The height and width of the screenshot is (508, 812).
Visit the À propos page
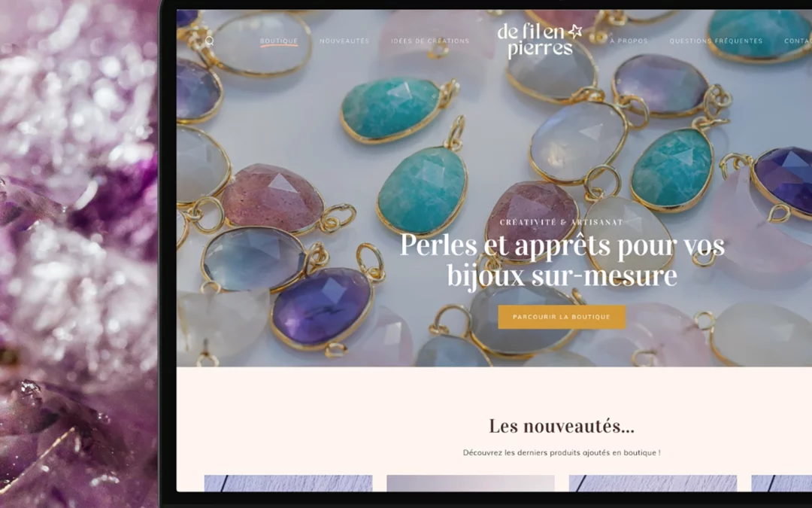[x=629, y=41]
